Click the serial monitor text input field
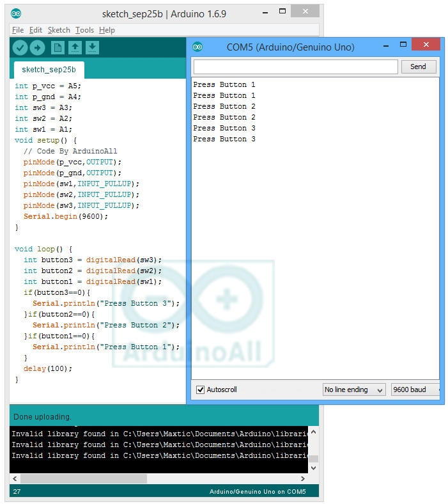This screenshot has width=448, height=504. (295, 67)
